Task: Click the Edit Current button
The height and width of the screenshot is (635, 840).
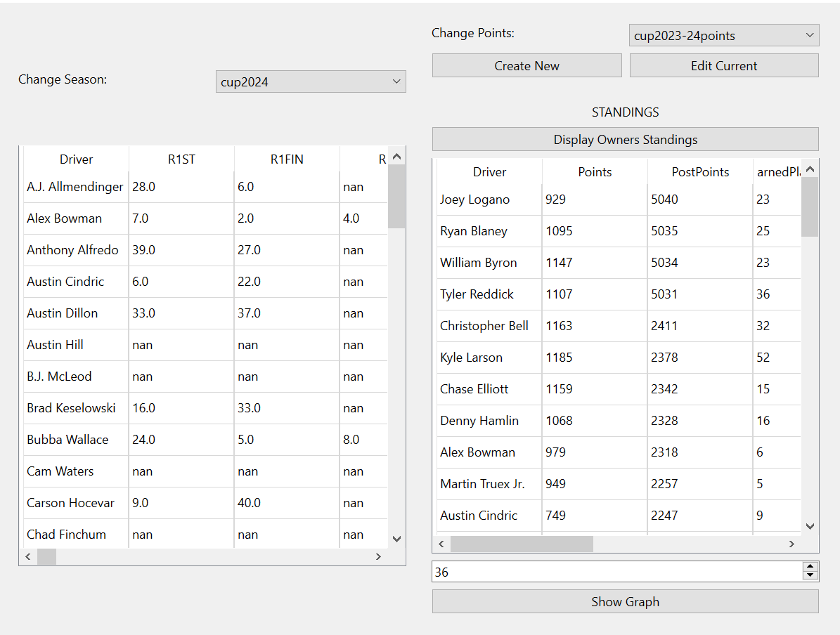Action: click(724, 65)
